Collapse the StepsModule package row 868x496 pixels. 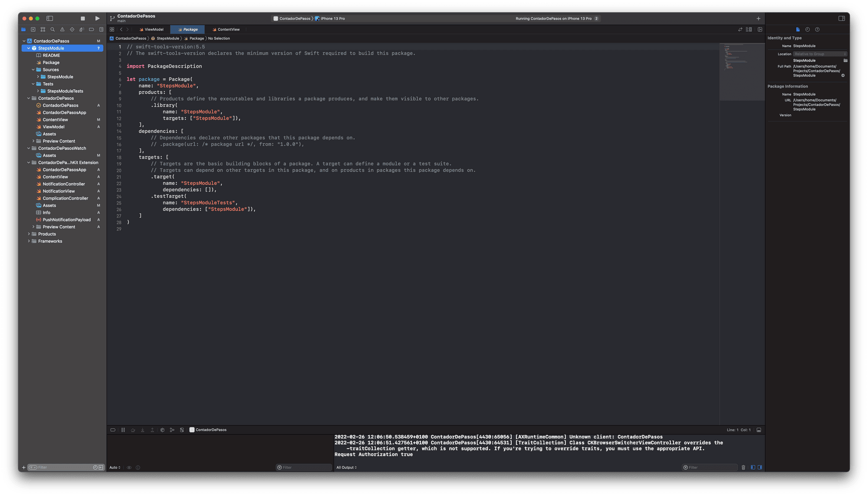[29, 48]
